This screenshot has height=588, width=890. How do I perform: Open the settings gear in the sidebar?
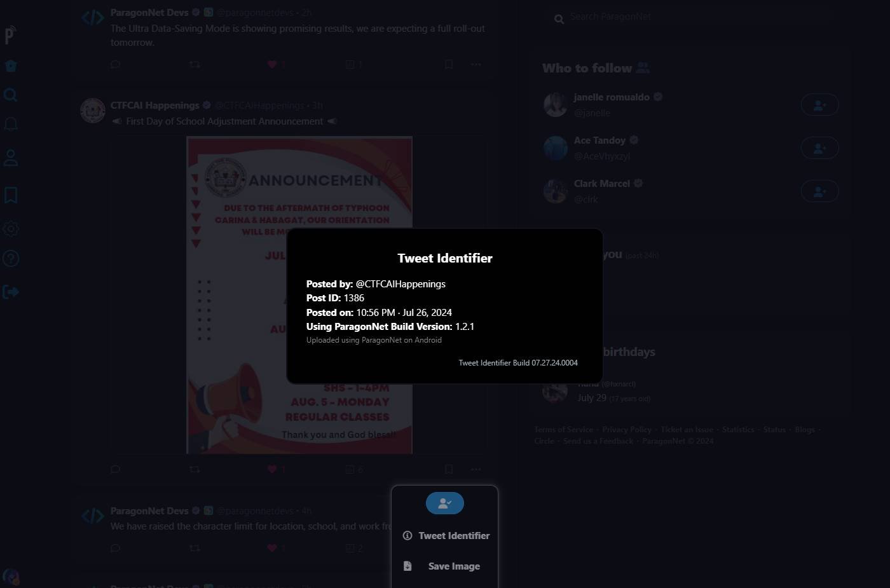[x=11, y=229]
